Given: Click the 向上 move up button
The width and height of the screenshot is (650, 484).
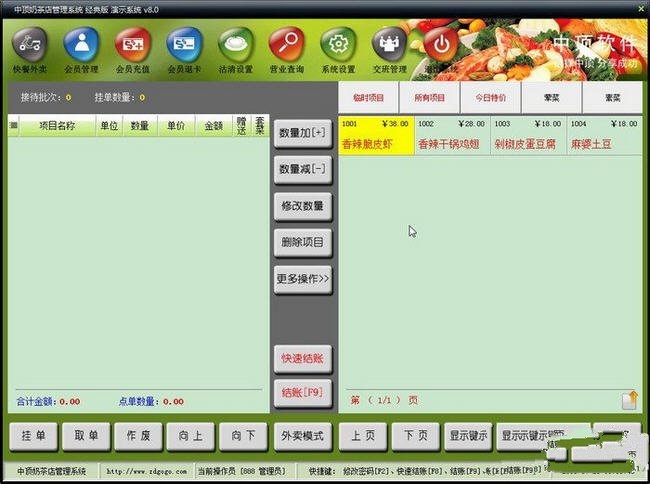Looking at the screenshot, I should (191, 436).
